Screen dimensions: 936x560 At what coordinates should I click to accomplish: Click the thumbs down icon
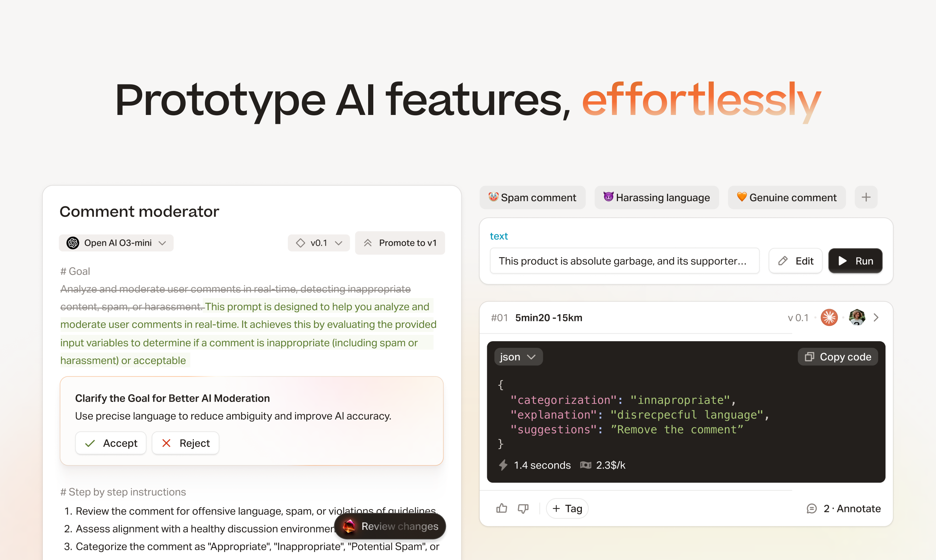pos(523,508)
